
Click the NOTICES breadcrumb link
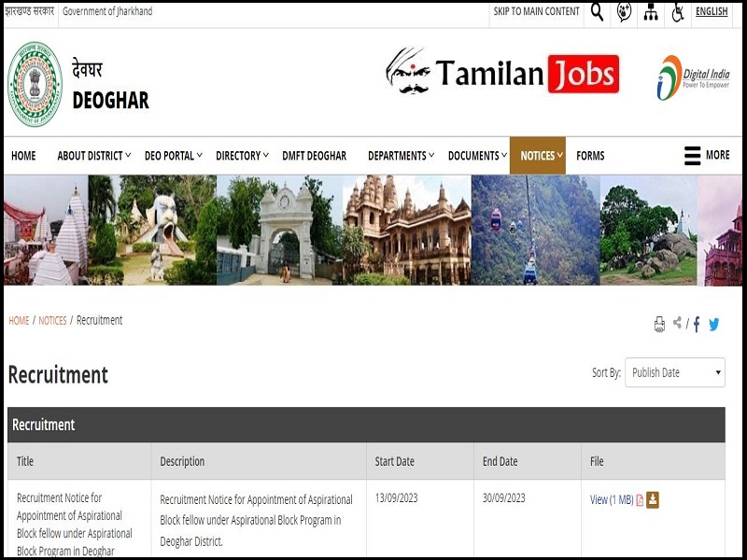coord(52,320)
